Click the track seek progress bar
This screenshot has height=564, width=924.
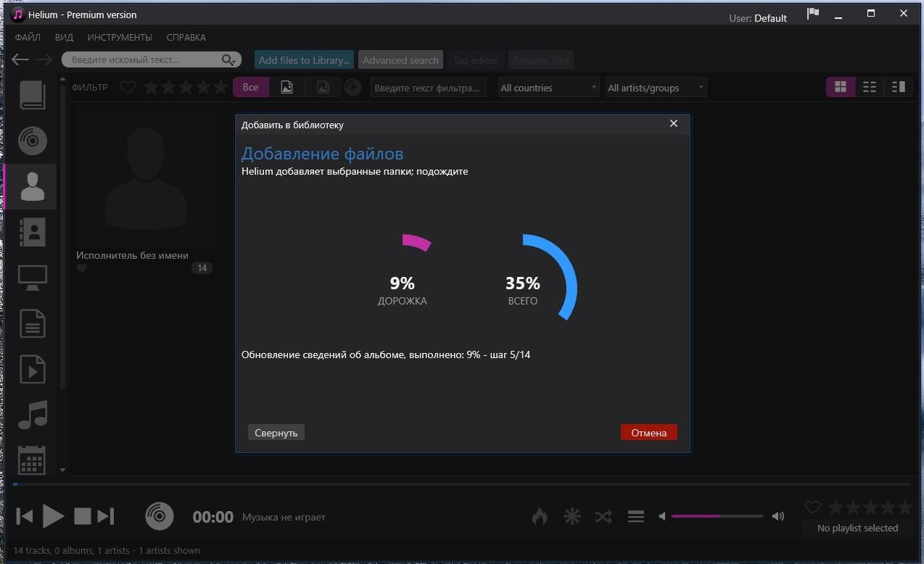pyautogui.click(x=462, y=484)
